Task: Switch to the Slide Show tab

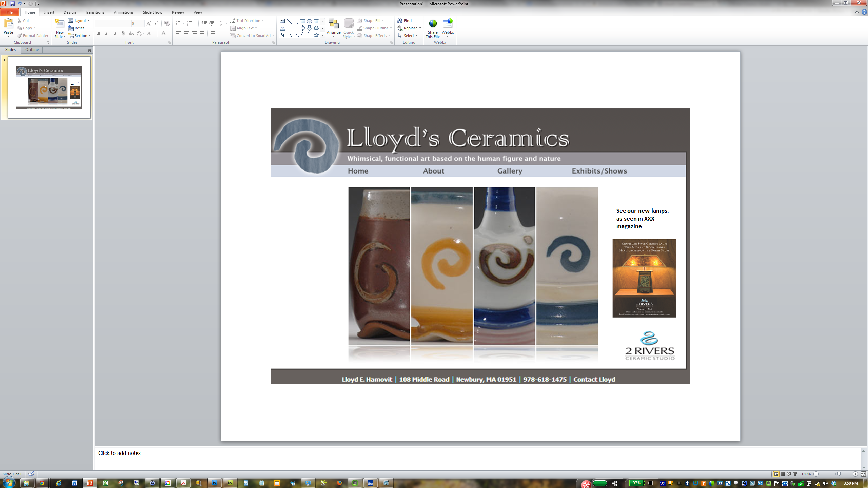Action: coord(153,12)
